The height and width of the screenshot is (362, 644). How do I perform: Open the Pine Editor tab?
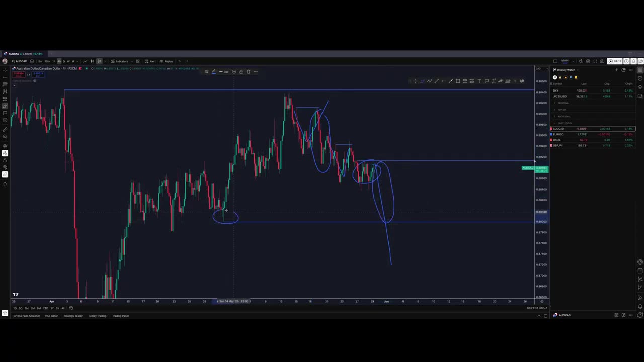click(x=51, y=316)
